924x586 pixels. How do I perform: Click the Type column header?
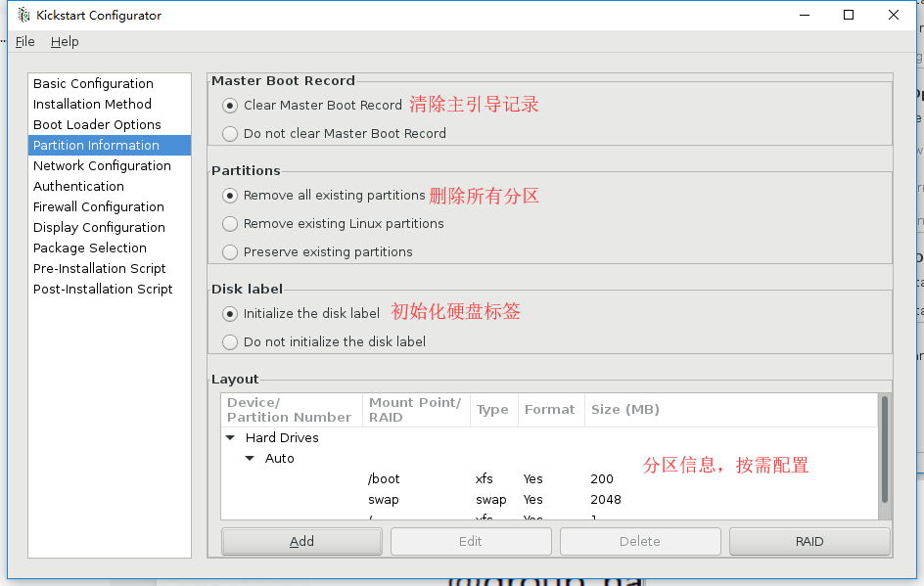(494, 410)
